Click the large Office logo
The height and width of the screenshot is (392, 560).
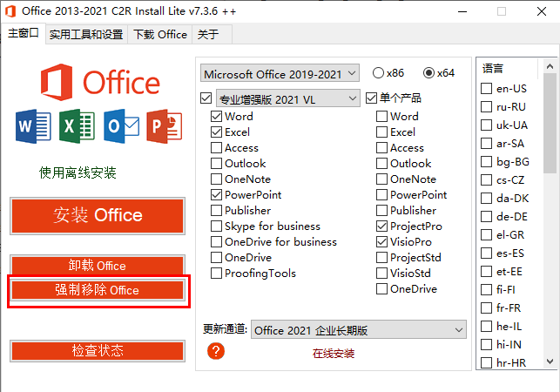coord(98,83)
